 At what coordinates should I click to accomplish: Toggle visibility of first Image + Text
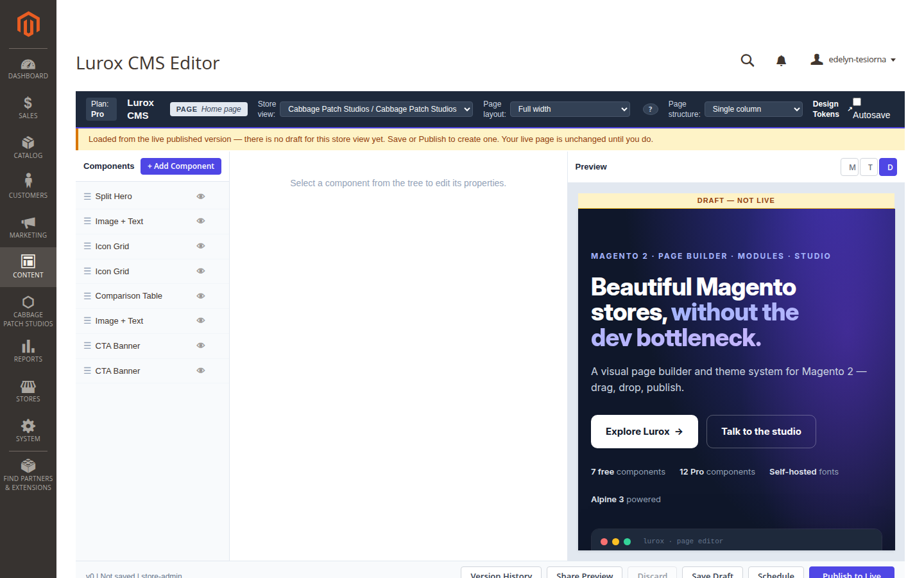point(201,221)
